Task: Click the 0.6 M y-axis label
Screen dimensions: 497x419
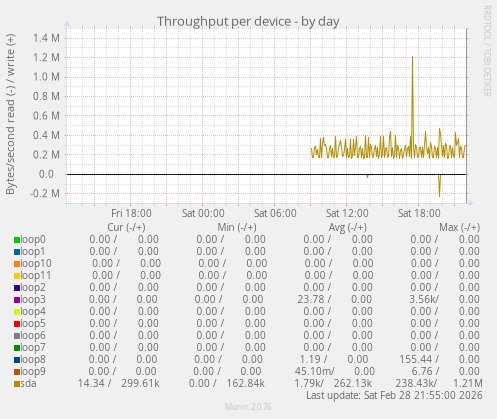Action: [46, 116]
